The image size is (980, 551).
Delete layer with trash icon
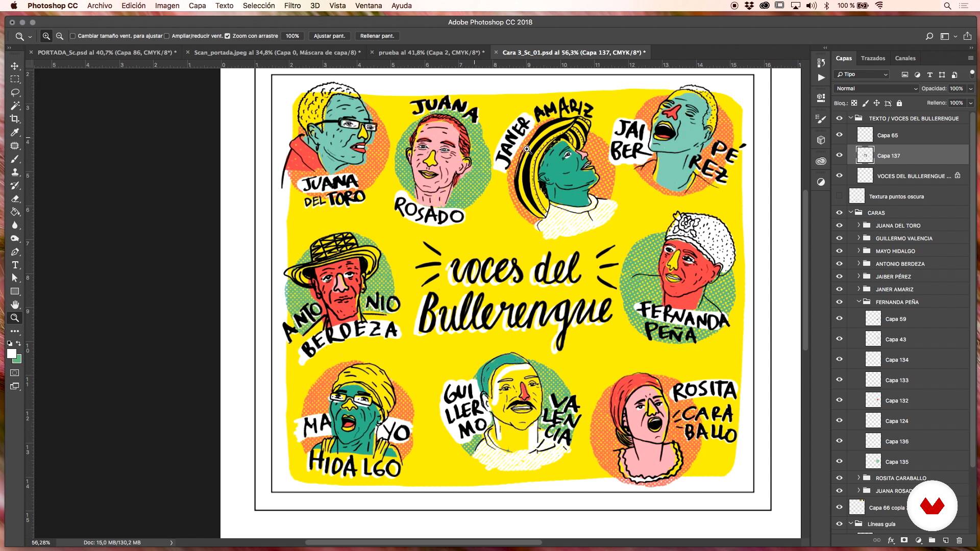click(959, 540)
